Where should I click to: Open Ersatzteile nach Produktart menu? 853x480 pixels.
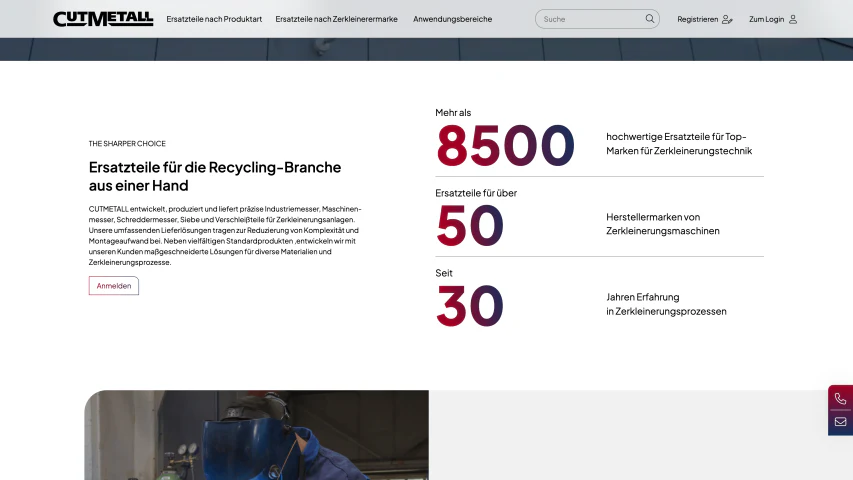point(214,19)
